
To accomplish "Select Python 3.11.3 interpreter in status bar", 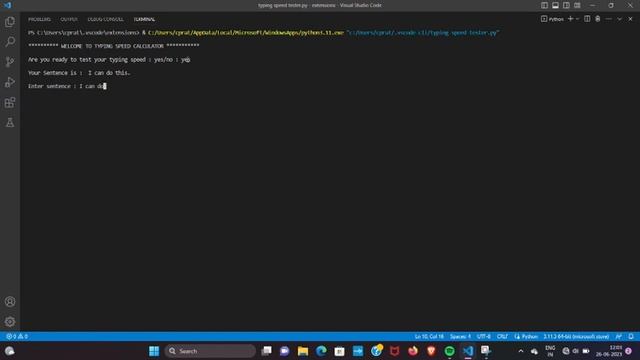I will click(x=576, y=336).
